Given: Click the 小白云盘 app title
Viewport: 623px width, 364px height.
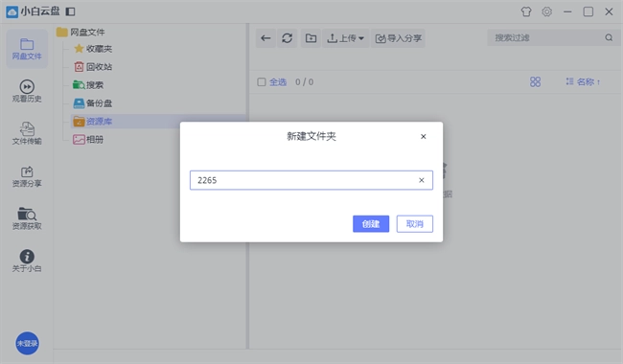Looking at the screenshot, I should (x=40, y=11).
